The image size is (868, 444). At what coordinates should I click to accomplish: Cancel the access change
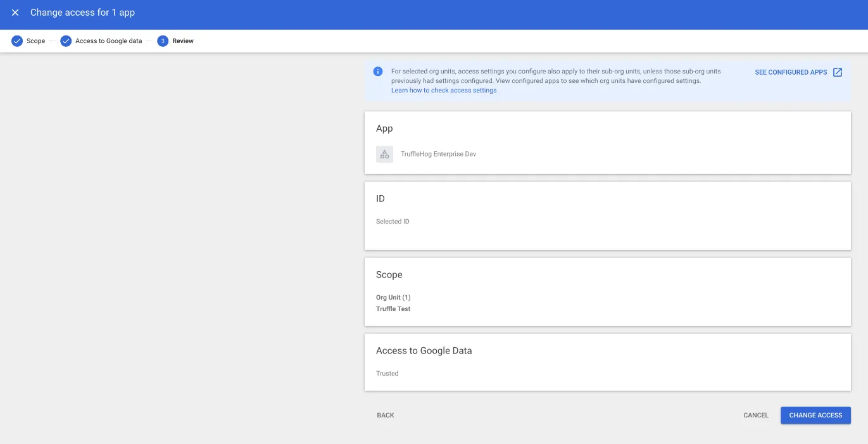(x=756, y=415)
